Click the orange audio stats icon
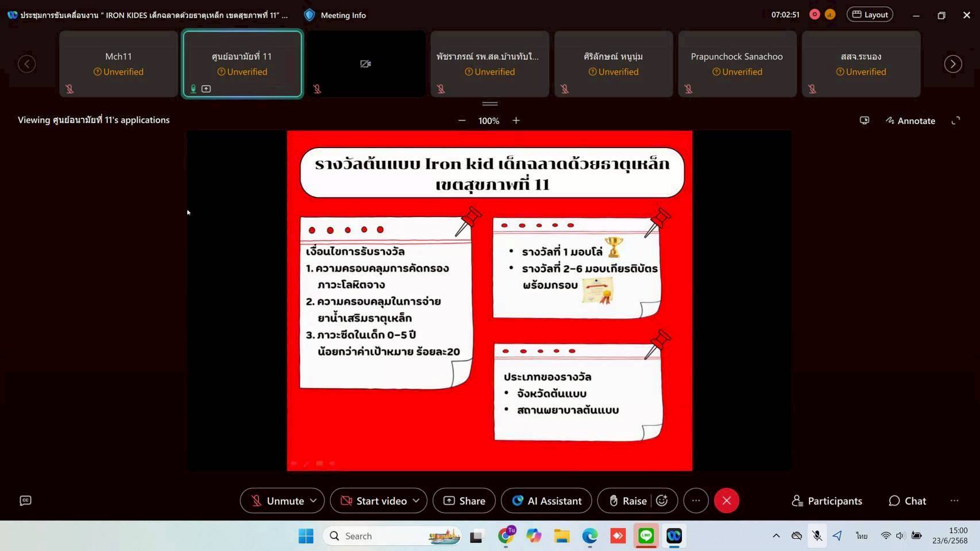This screenshot has height=551, width=980. pos(829,14)
